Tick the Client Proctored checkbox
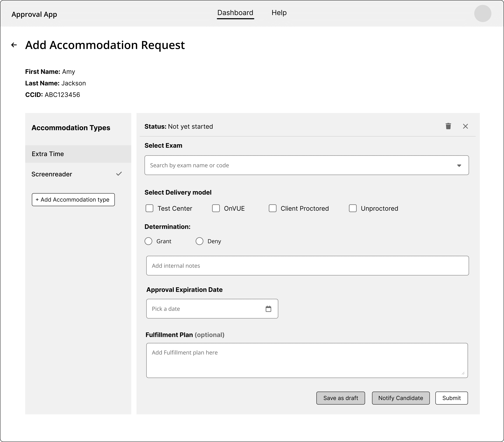The height and width of the screenshot is (442, 504). (x=272, y=208)
